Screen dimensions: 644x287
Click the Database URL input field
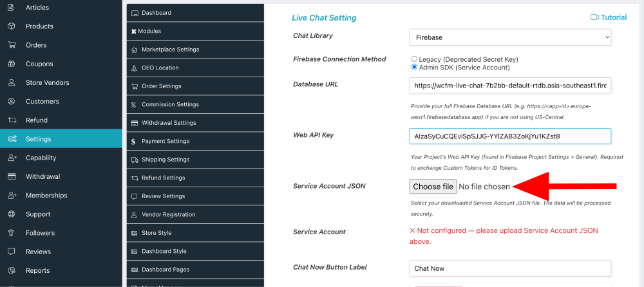[x=510, y=86]
